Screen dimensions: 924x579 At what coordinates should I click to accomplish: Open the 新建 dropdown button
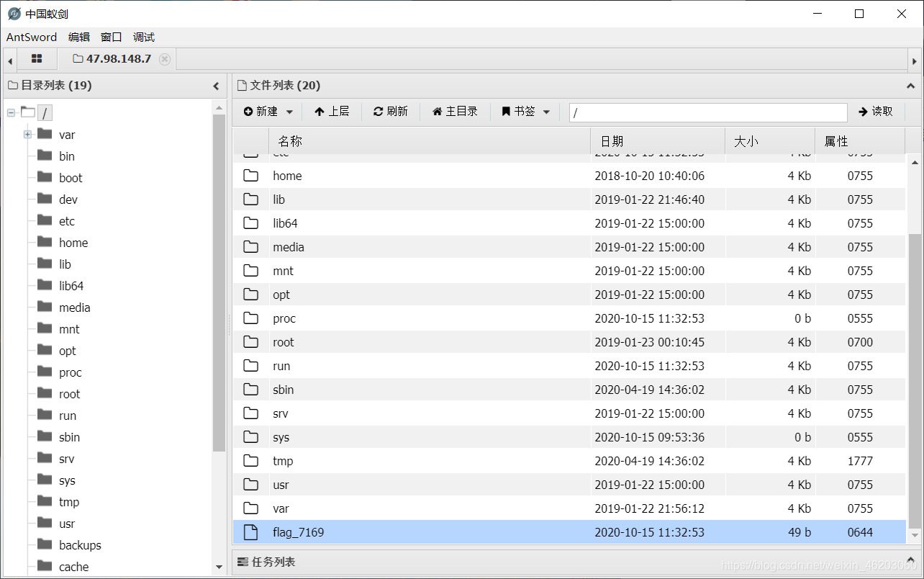pos(268,112)
